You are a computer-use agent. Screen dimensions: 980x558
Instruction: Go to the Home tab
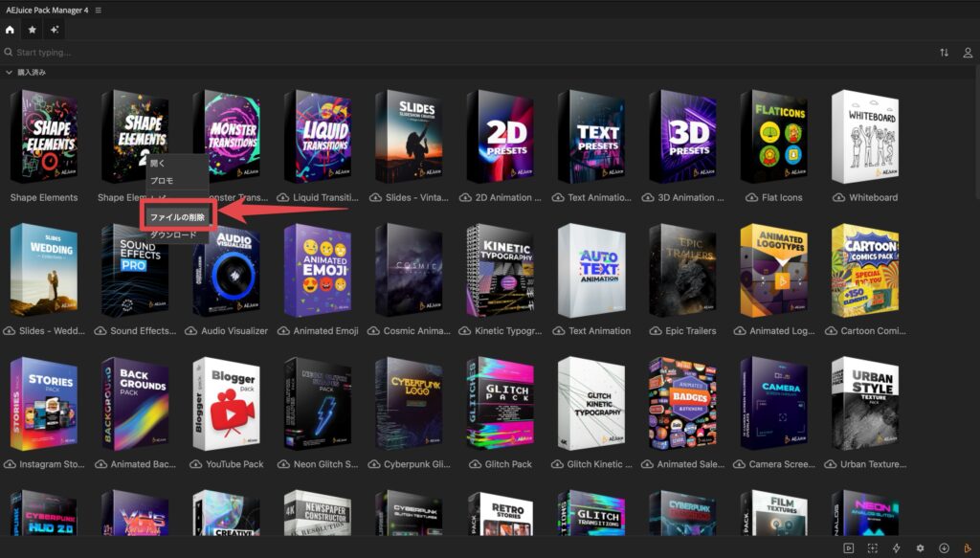tap(11, 30)
